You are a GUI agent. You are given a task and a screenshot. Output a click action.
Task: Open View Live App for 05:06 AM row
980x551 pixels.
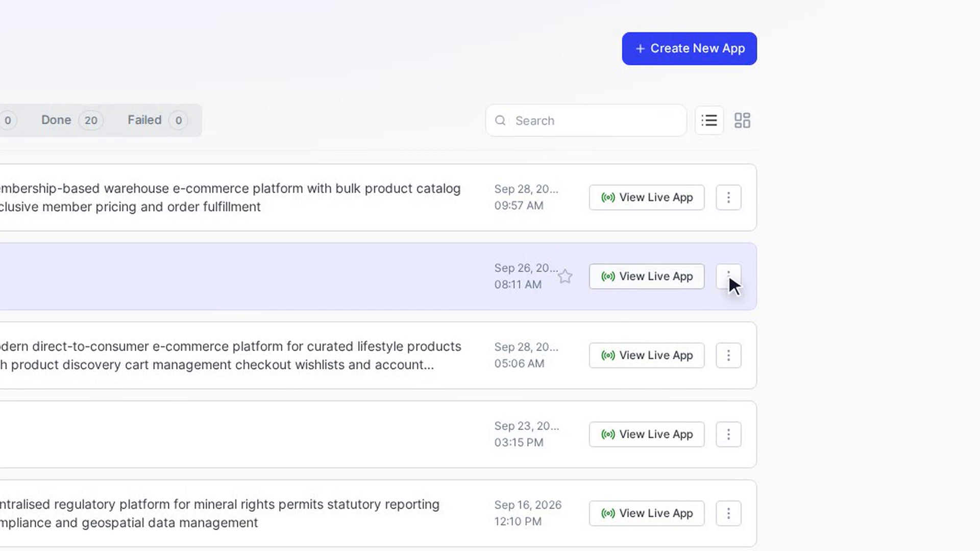tap(647, 356)
